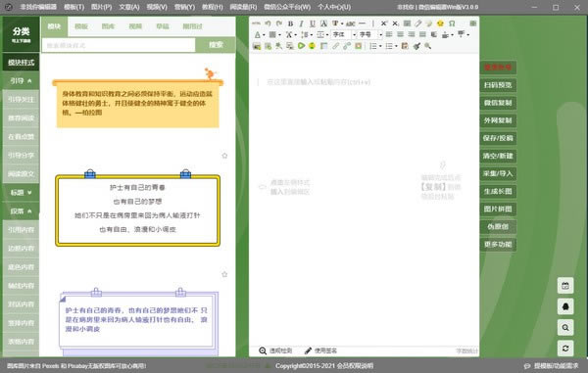
Task: Click the 扫码预览 button
Action: 498,85
